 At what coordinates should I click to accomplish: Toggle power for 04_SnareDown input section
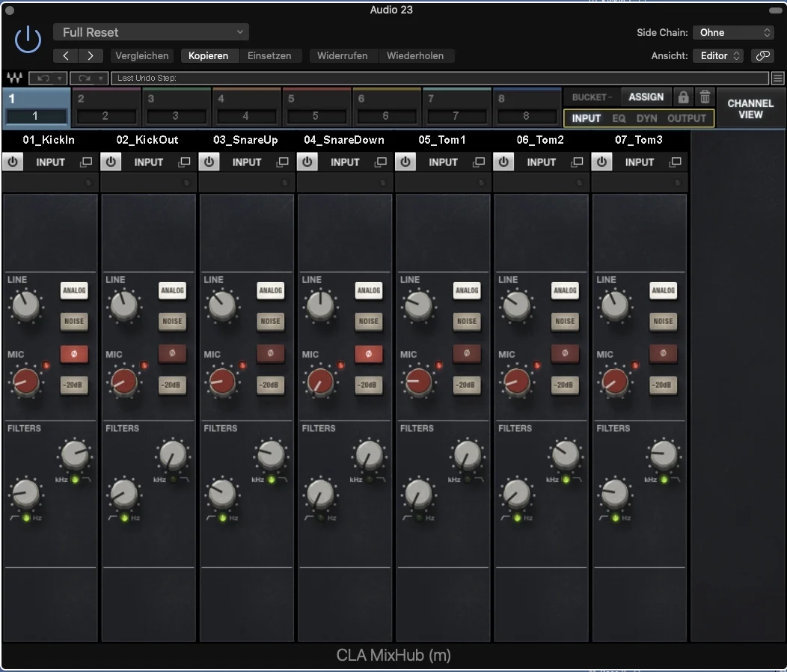(307, 162)
